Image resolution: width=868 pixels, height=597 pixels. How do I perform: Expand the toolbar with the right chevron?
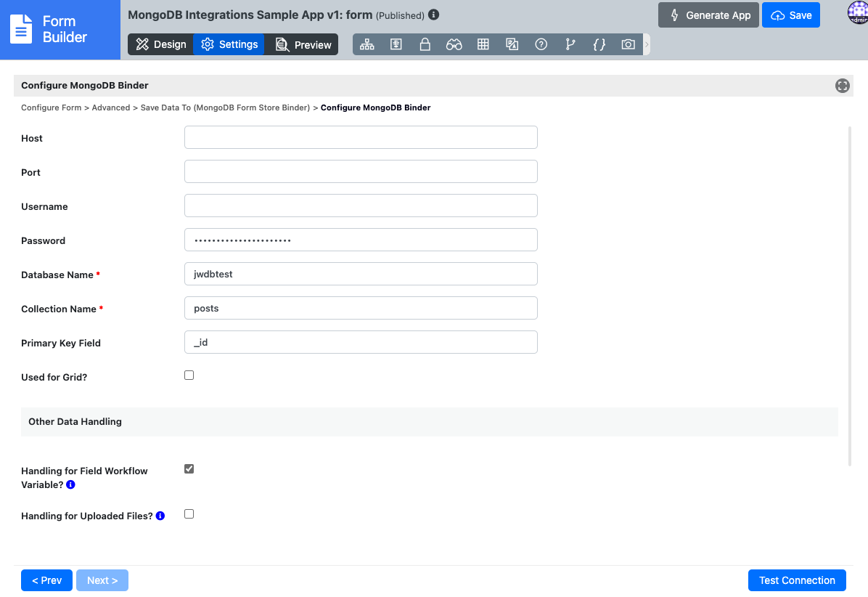click(647, 44)
